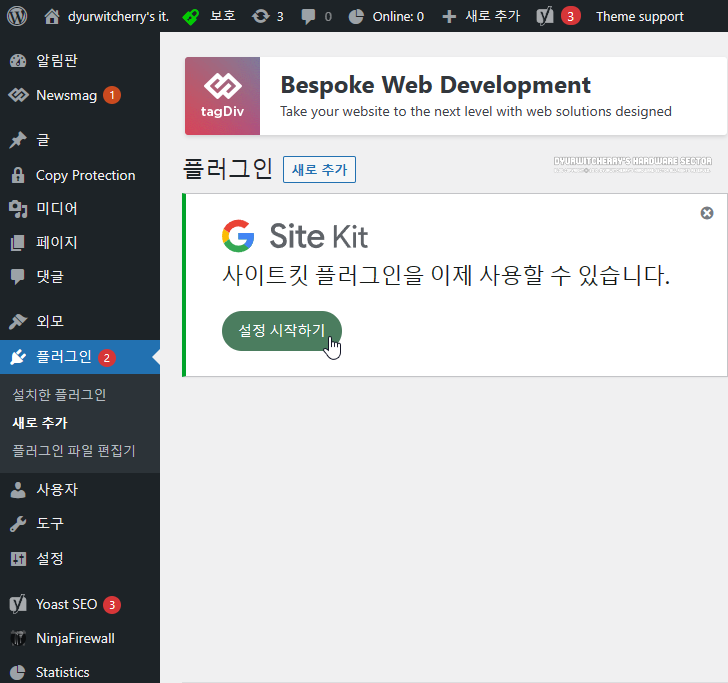The image size is (728, 683).
Task: Click the 페이지 pages icon
Action: point(18,242)
